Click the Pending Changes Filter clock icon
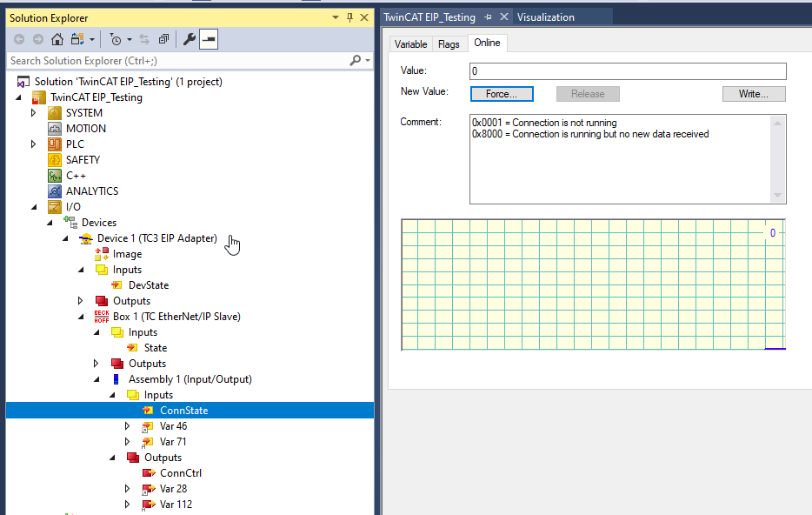 pyautogui.click(x=116, y=39)
